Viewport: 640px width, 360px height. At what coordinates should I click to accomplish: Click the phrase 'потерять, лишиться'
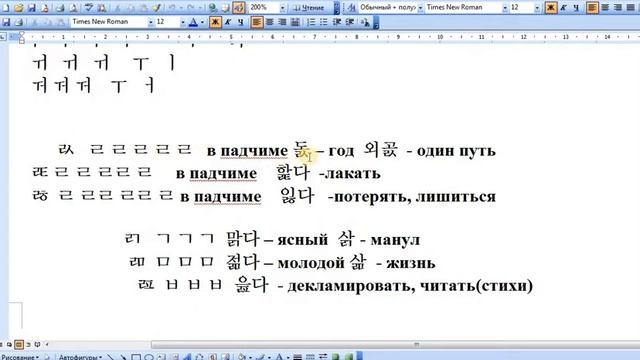click(x=415, y=197)
